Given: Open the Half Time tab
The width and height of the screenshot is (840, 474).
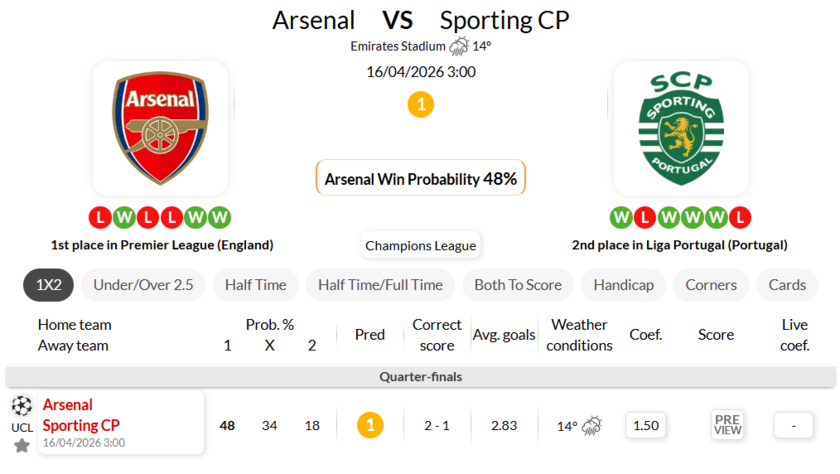Looking at the screenshot, I should tap(255, 285).
